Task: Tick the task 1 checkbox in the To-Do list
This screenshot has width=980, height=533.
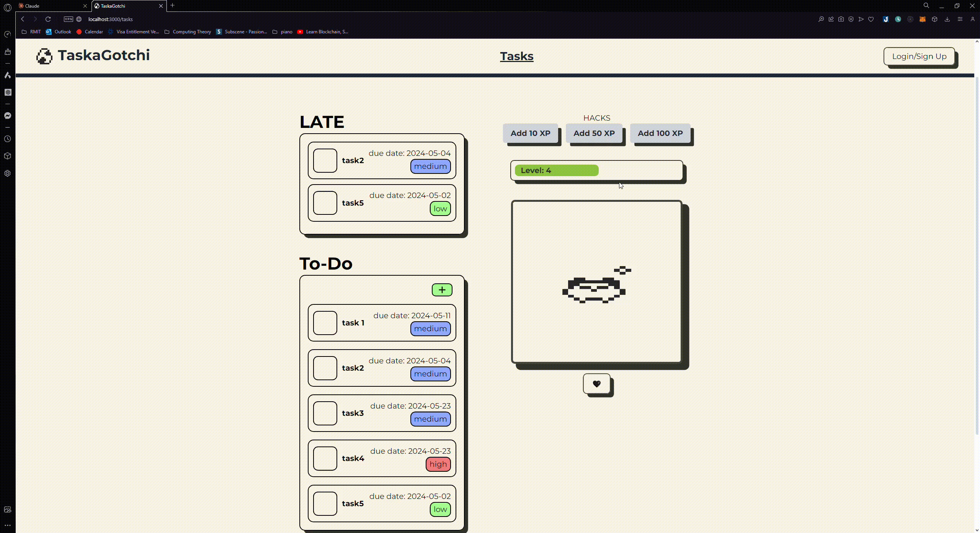Action: point(325,323)
